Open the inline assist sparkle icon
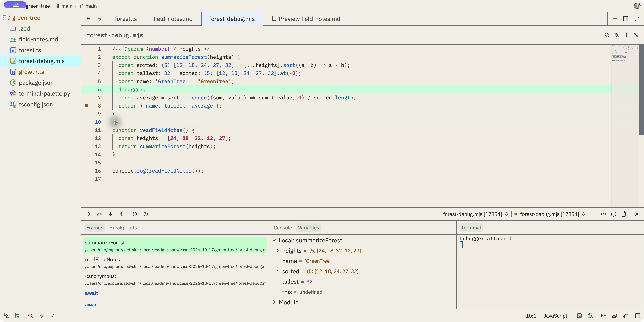 (x=617, y=35)
